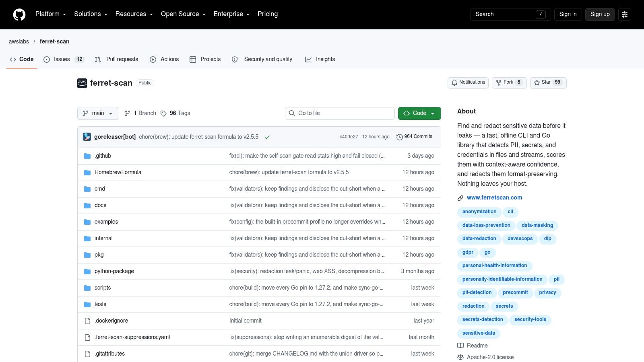This screenshot has height=362, width=644.
Task: Open the appearance settings icon beside Sign up
Action: click(625, 14)
